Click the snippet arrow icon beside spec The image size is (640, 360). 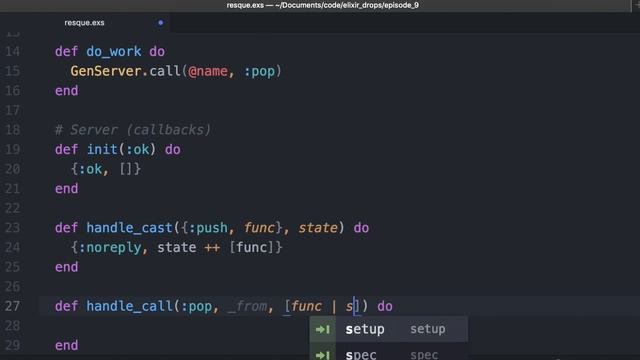tap(322, 354)
